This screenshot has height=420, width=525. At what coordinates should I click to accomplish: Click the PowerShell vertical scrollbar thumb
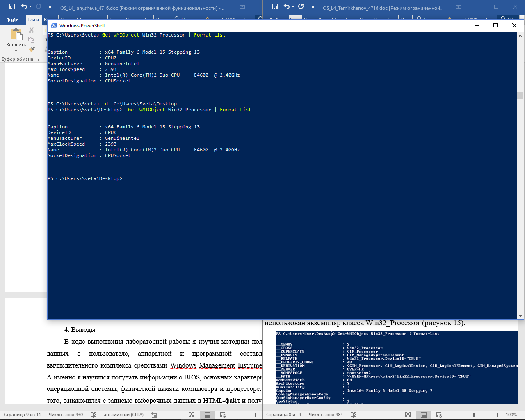[520, 96]
